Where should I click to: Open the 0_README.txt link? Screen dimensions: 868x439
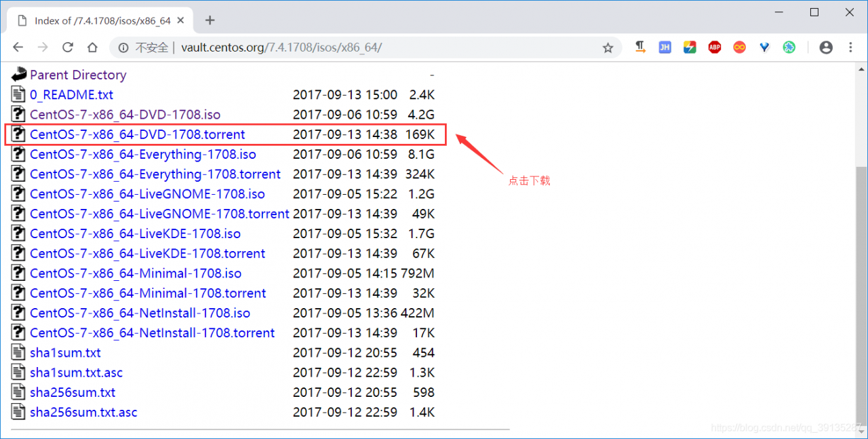click(71, 95)
